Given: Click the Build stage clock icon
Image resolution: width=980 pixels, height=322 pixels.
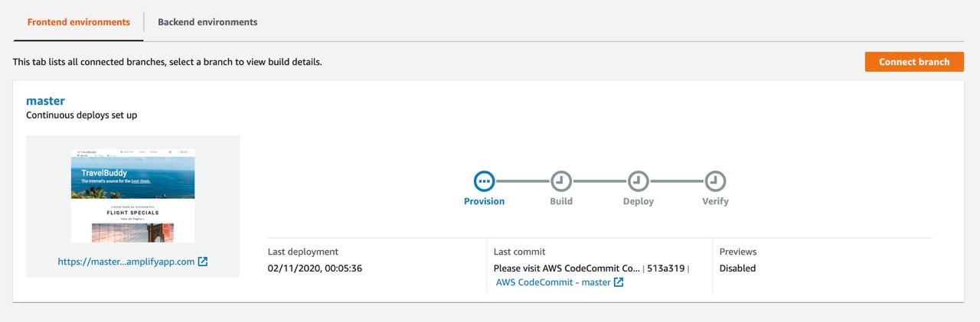Looking at the screenshot, I should point(561,181).
